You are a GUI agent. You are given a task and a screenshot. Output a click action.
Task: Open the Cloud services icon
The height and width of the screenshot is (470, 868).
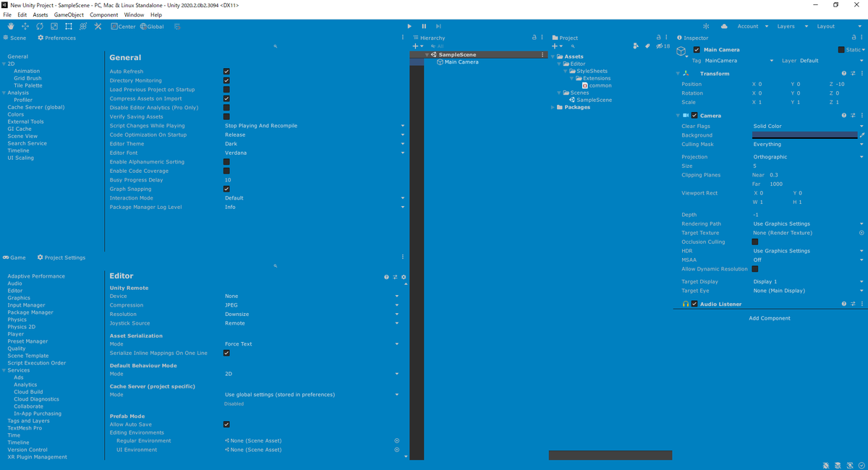(x=724, y=26)
